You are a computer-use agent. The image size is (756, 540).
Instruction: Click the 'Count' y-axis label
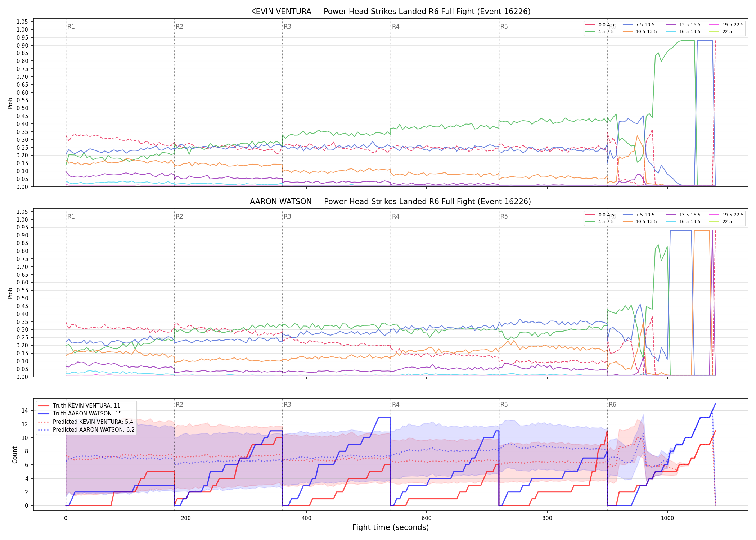(x=15, y=455)
